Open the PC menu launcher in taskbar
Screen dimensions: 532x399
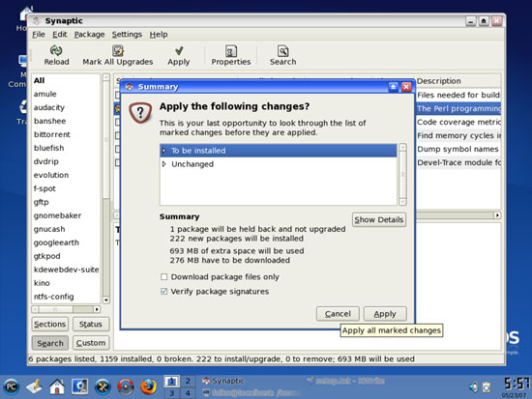pyautogui.click(x=12, y=386)
